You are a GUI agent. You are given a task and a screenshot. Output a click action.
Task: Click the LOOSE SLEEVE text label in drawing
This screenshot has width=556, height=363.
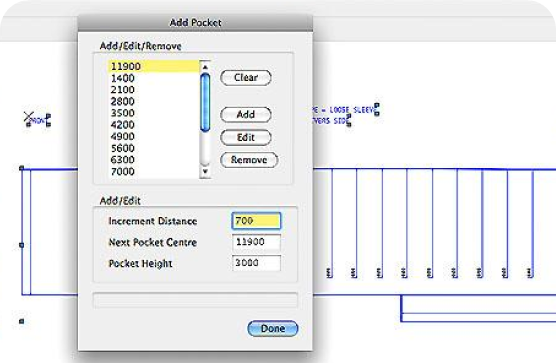[x=351, y=110]
